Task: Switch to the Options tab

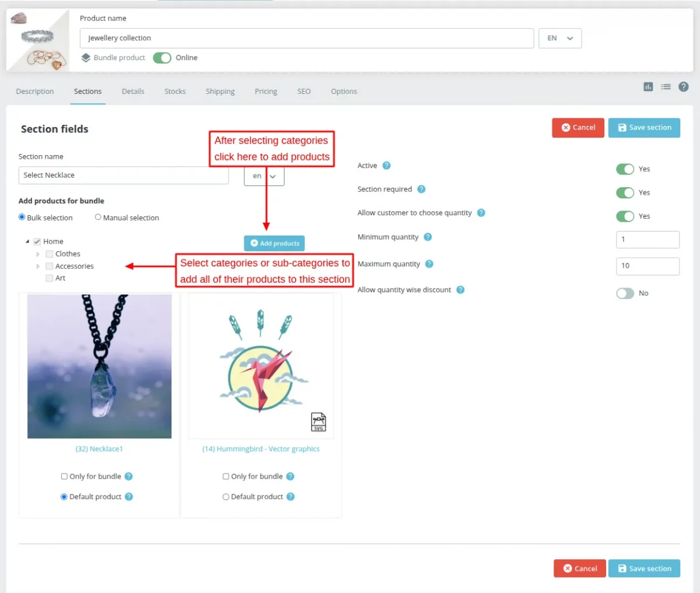Action: click(x=344, y=92)
